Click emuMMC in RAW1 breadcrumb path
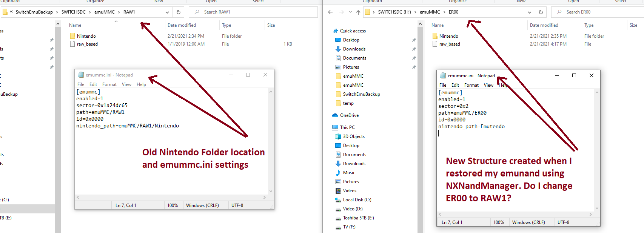 pyautogui.click(x=105, y=12)
